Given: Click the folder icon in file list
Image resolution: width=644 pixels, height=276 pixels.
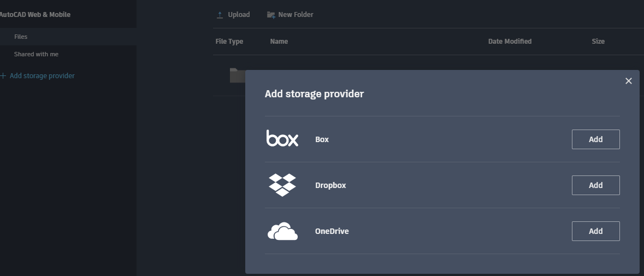Looking at the screenshot, I should [x=237, y=75].
